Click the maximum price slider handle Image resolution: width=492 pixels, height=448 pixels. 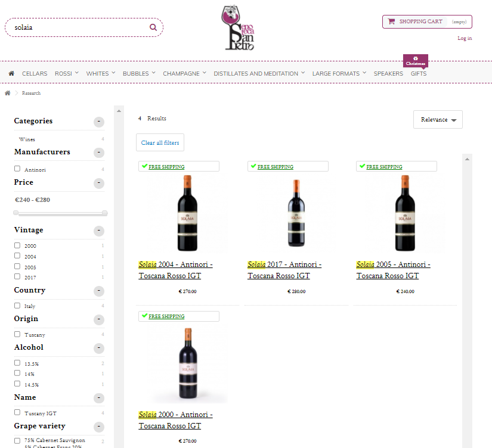click(105, 213)
